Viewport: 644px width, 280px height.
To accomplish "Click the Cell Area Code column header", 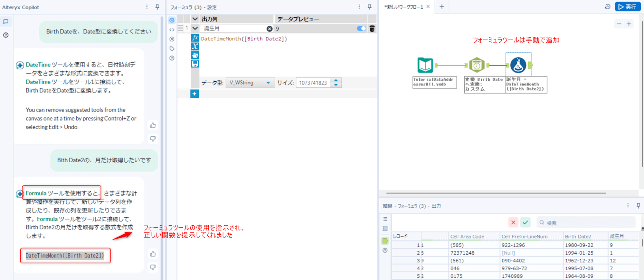I will pyautogui.click(x=474, y=237).
